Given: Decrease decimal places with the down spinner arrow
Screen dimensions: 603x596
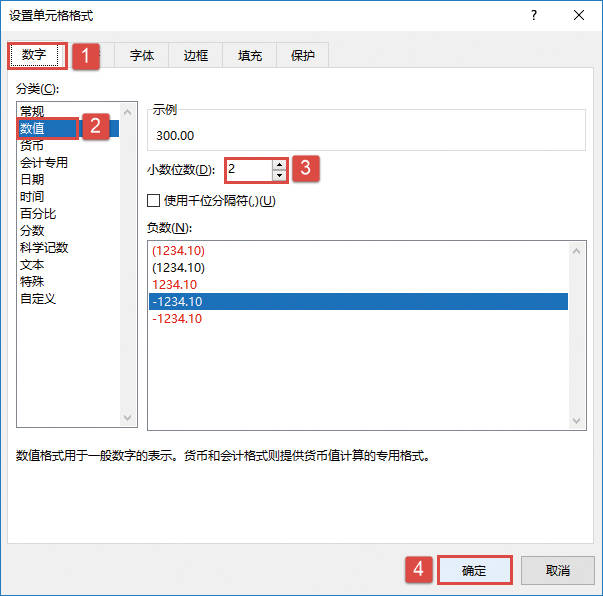Looking at the screenshot, I should tap(279, 175).
